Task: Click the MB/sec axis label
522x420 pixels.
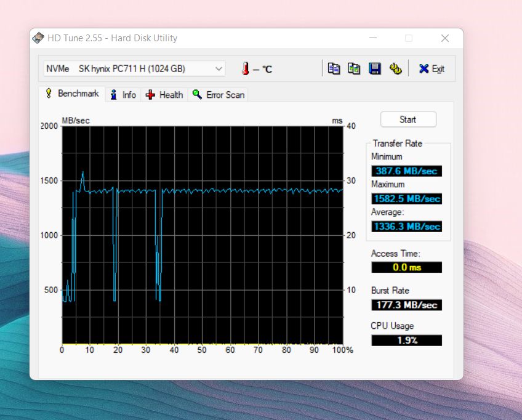Action: [x=76, y=121]
